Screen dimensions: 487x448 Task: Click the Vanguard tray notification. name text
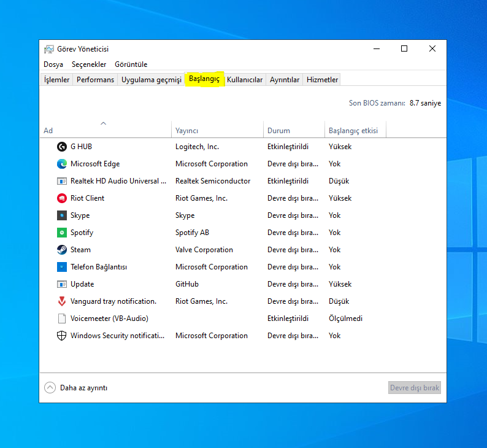click(x=113, y=301)
